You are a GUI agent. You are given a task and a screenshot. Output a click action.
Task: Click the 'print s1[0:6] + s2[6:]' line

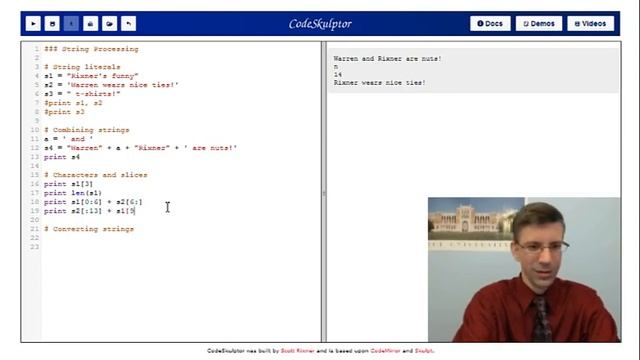pyautogui.click(x=93, y=202)
